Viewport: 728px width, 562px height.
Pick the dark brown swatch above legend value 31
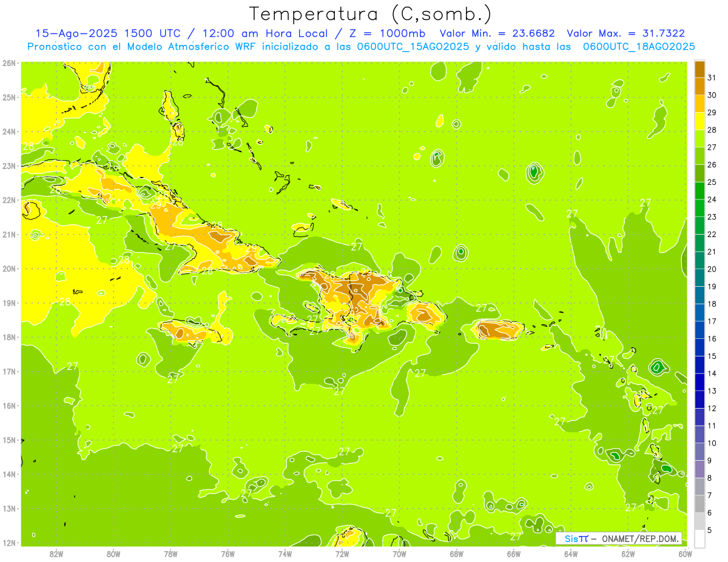tap(699, 69)
